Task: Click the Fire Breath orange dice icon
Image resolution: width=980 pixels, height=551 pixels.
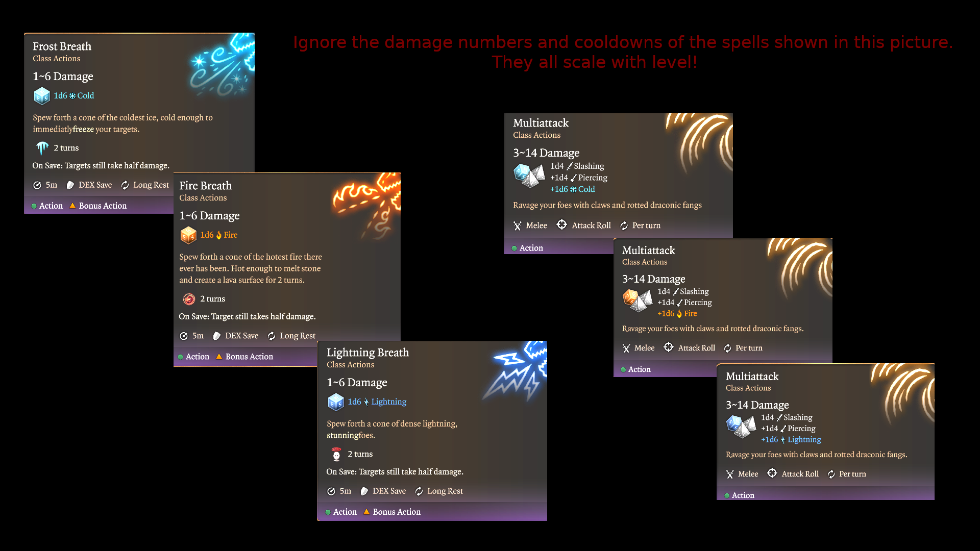Action: coord(188,235)
